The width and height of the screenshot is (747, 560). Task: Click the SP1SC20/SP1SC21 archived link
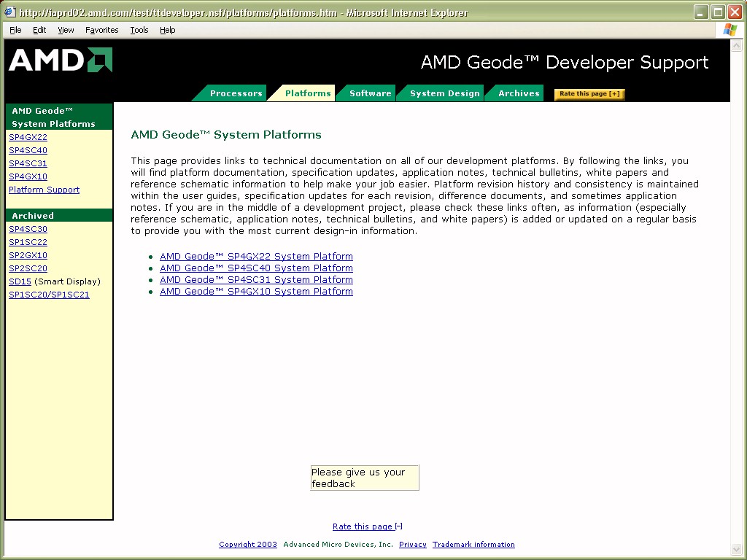(x=49, y=295)
